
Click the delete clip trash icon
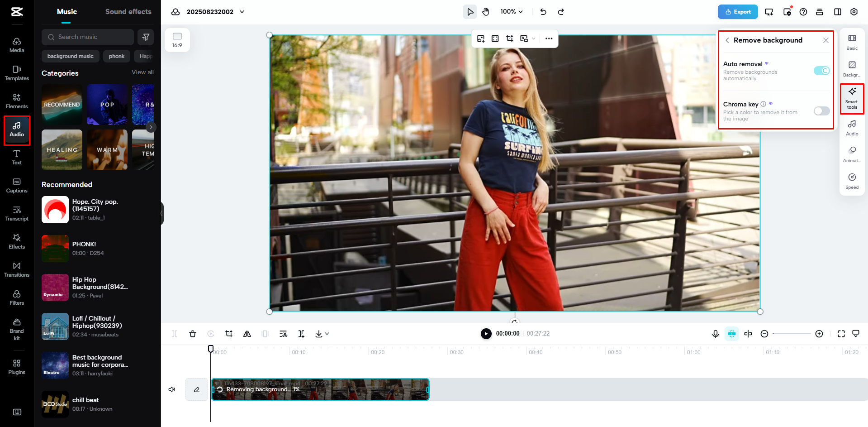click(x=193, y=334)
